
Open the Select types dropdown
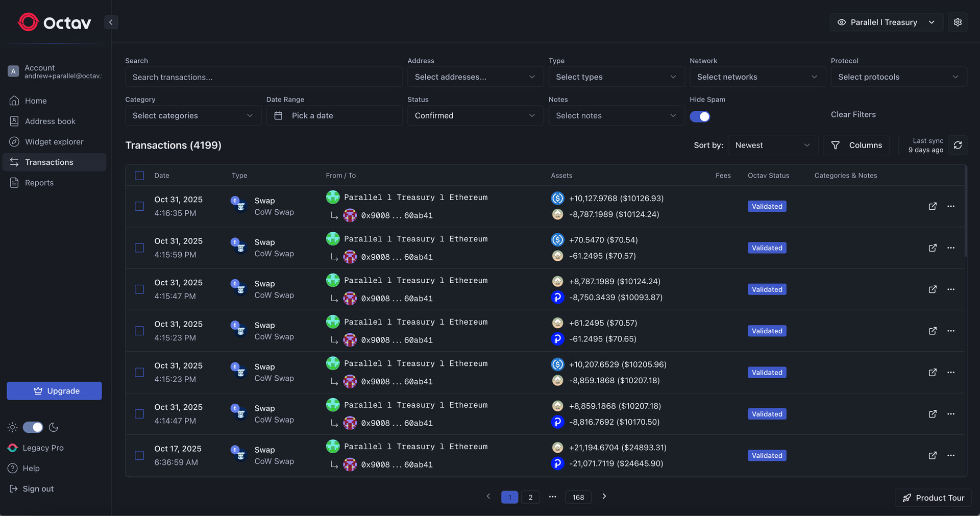[x=617, y=77]
